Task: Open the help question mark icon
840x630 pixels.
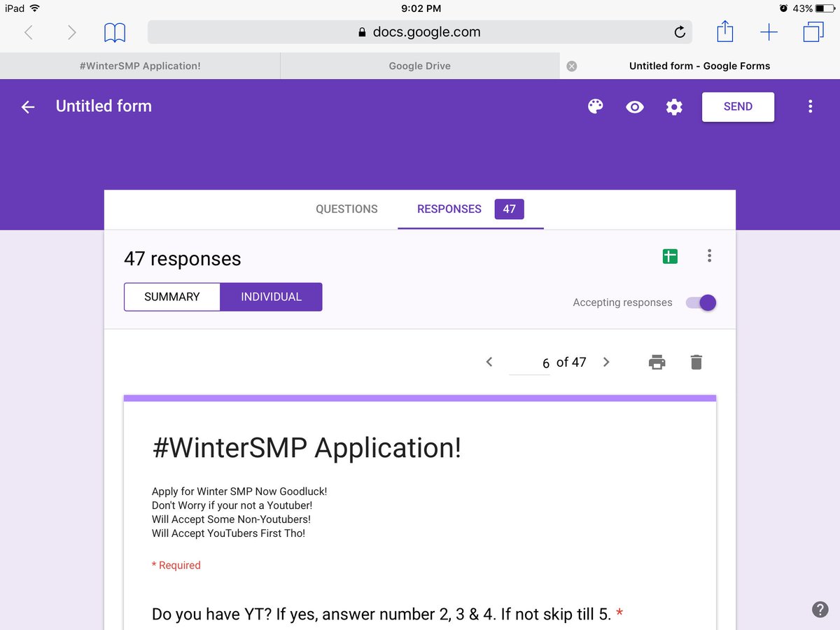Action: coord(820,609)
